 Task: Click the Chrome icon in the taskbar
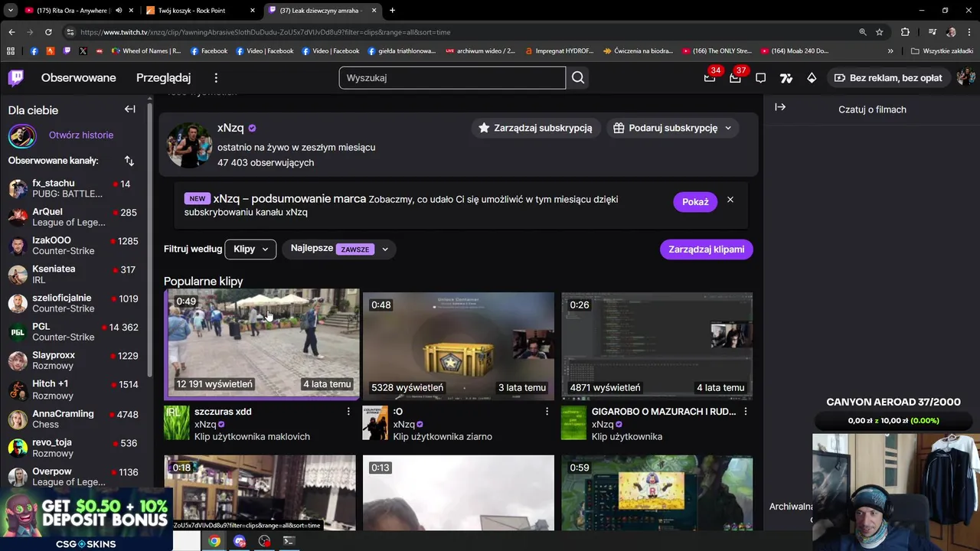click(x=214, y=541)
